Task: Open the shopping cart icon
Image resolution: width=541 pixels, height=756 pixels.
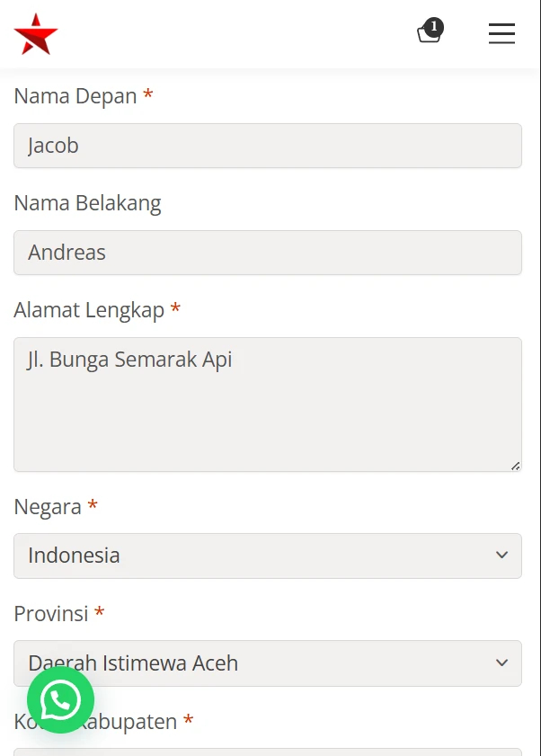Action: click(428, 35)
